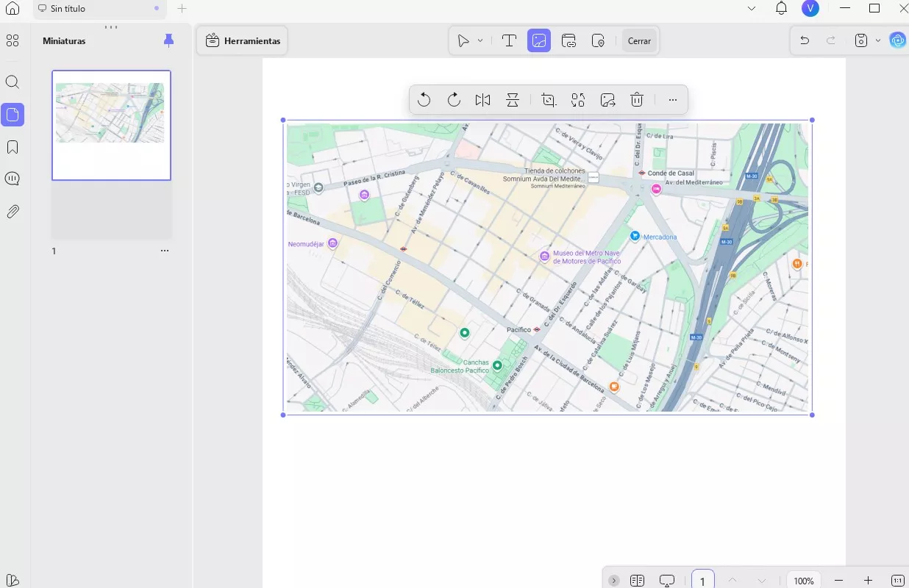Open page 1 thumbnail options menu
This screenshot has width=909, height=588.
(165, 251)
